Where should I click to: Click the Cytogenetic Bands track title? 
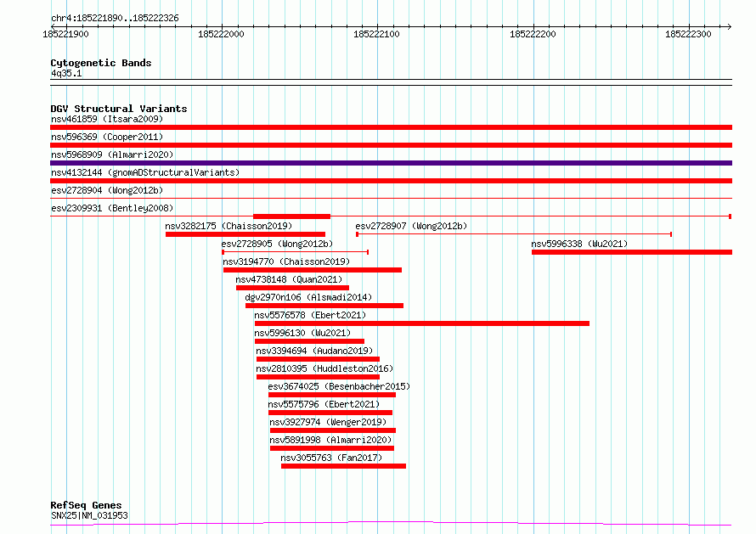[x=101, y=63]
